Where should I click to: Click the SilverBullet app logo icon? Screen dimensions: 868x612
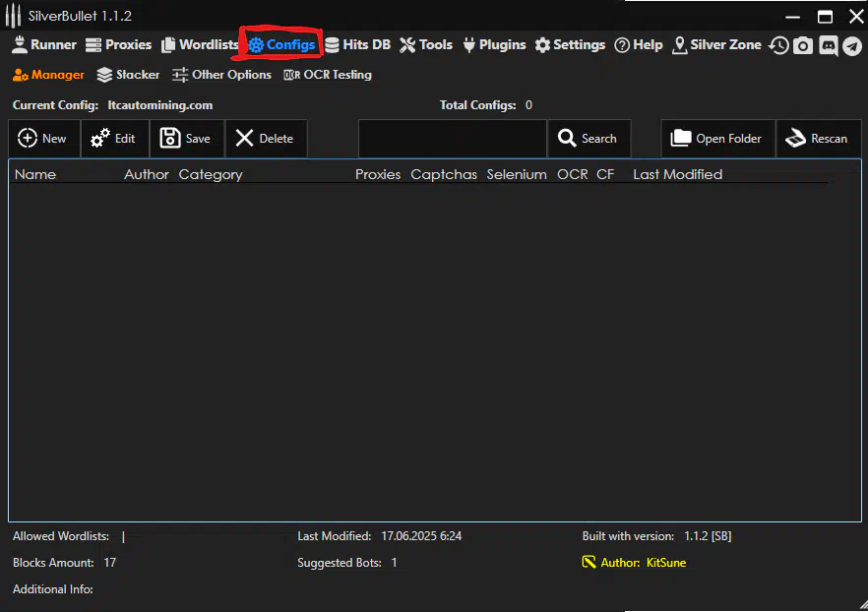tap(13, 16)
